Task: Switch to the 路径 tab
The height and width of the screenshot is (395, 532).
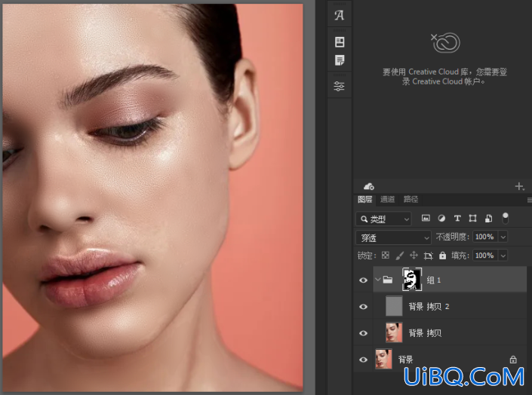Action: [x=411, y=199]
